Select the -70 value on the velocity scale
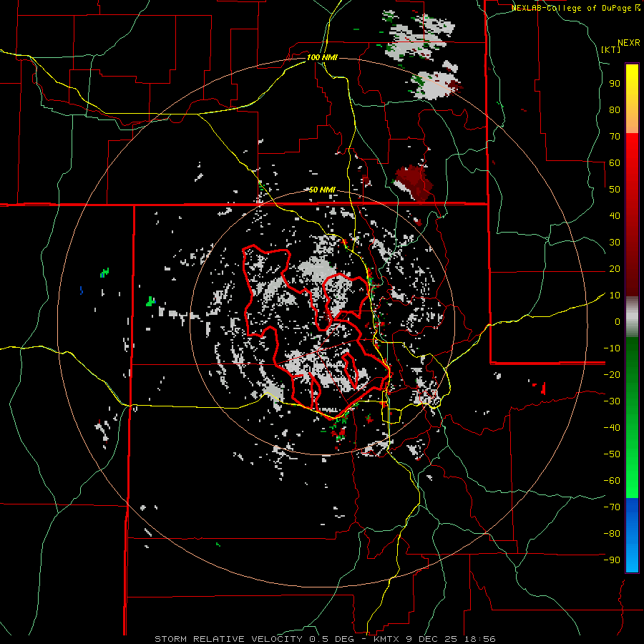Image resolution: width=644 pixels, height=644 pixels. click(612, 507)
